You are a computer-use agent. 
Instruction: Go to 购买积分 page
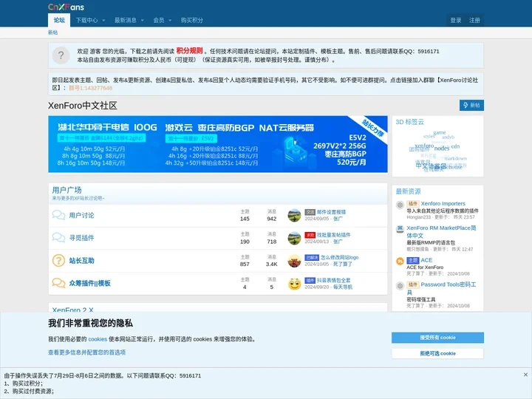[191, 21]
